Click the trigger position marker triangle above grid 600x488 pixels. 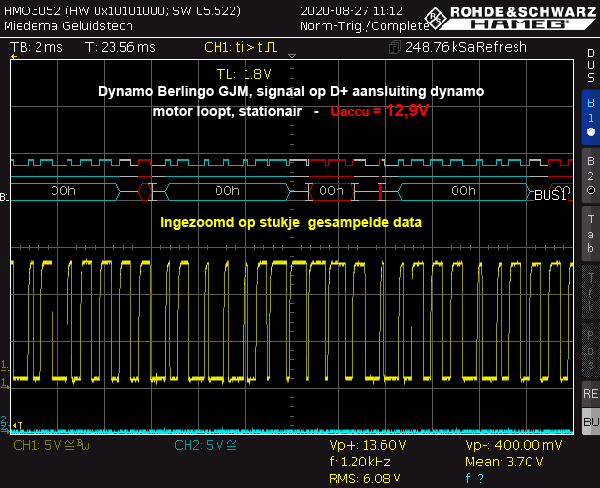click(x=292, y=56)
